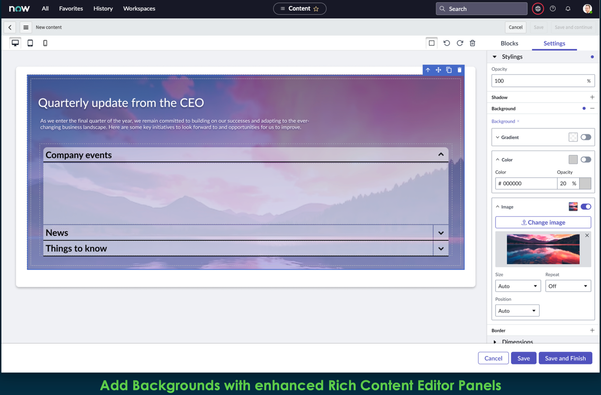601x395 pixels.
Task: Click the ServiceNow 'now' logo
Action: pos(19,8)
